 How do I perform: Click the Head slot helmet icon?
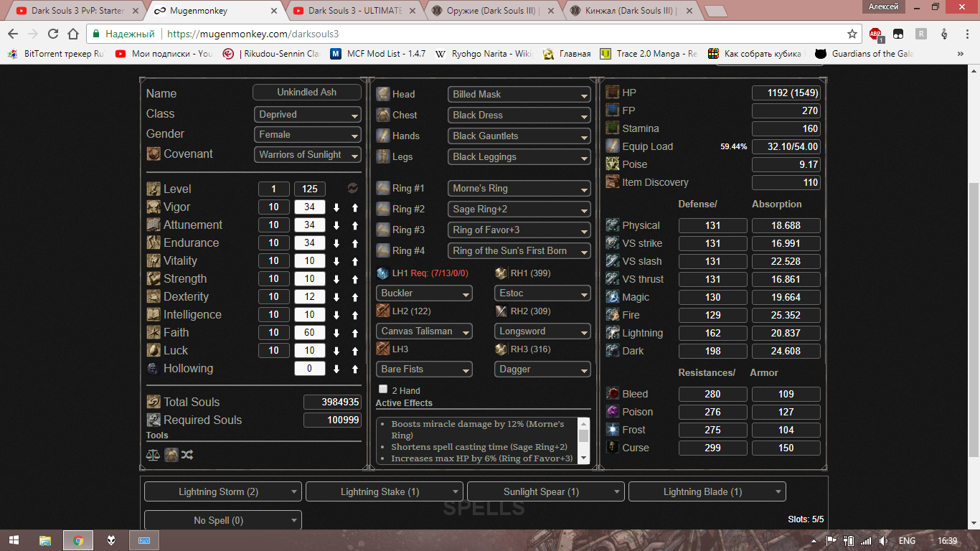coord(383,94)
